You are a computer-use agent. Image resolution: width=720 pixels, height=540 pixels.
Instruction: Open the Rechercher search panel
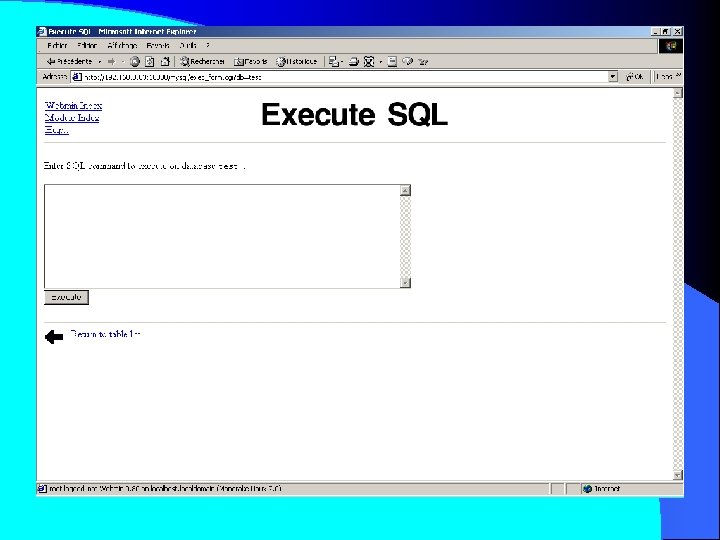(202, 62)
